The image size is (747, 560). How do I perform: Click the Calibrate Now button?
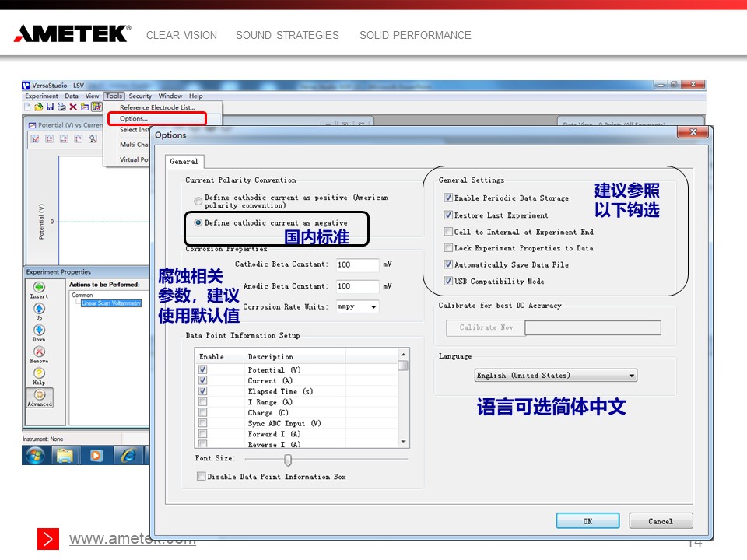(x=486, y=327)
